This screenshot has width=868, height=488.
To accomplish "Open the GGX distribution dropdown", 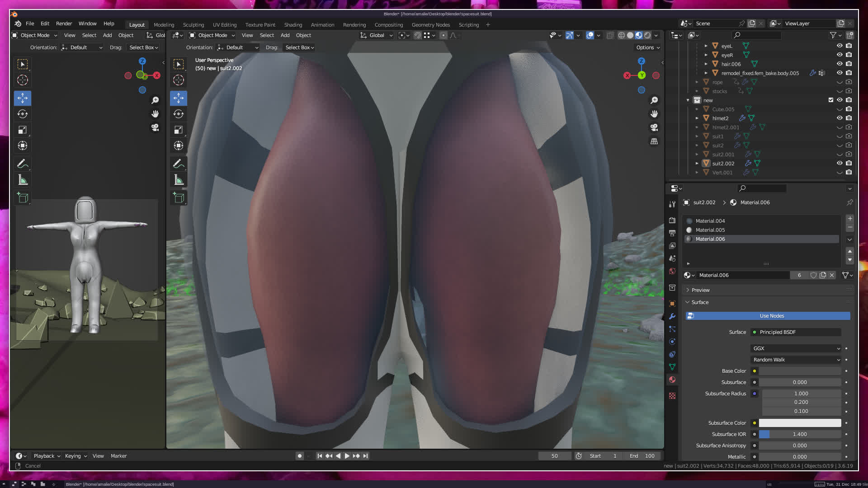I will pyautogui.click(x=796, y=348).
